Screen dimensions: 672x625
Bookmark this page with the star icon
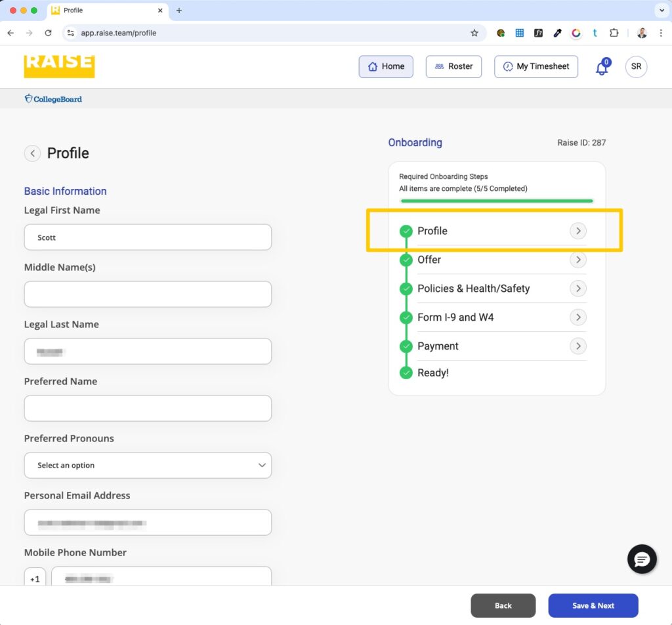(474, 33)
